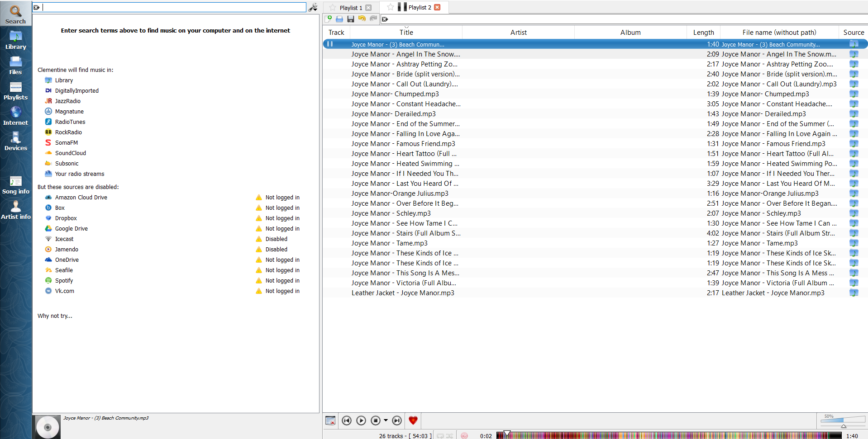Click Not logged in for Amazon Cloud Drive
This screenshot has height=439, width=868.
point(282,198)
